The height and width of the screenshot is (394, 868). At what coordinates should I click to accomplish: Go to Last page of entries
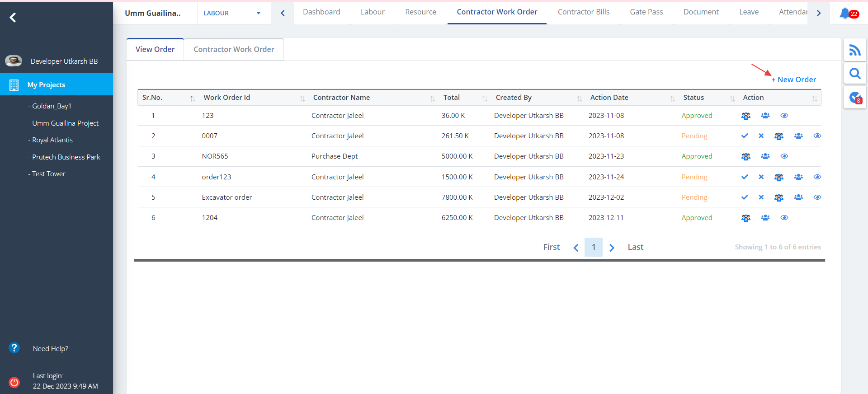tap(635, 247)
